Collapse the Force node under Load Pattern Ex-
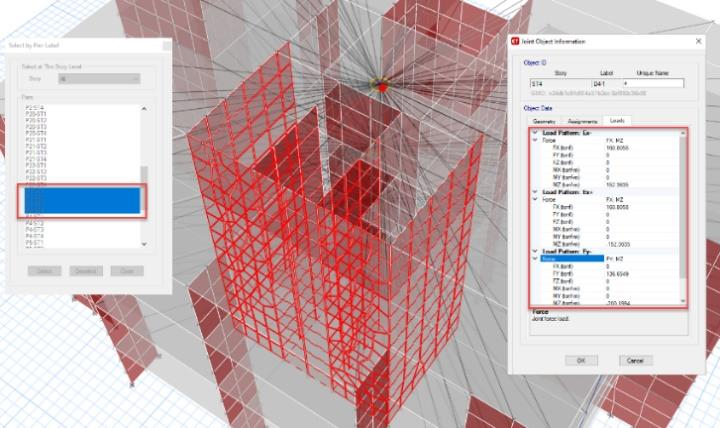 535,140
